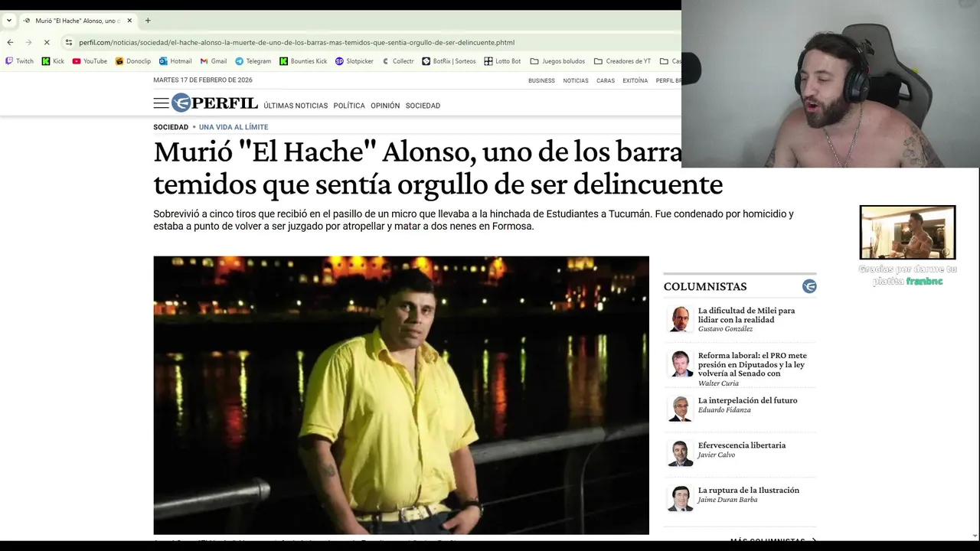Open the article's main photo
This screenshot has height=551, width=980.
click(401, 395)
